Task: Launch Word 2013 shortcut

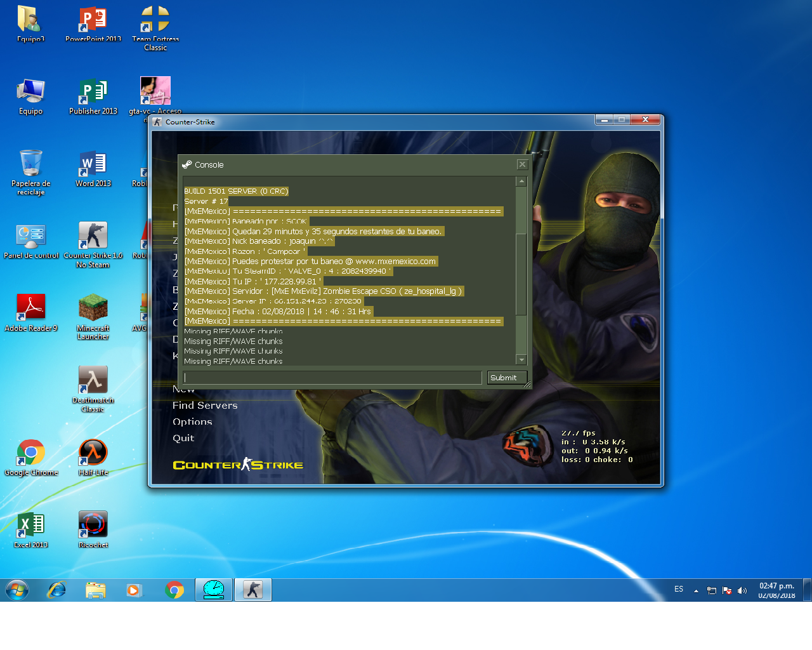Action: coord(93,168)
